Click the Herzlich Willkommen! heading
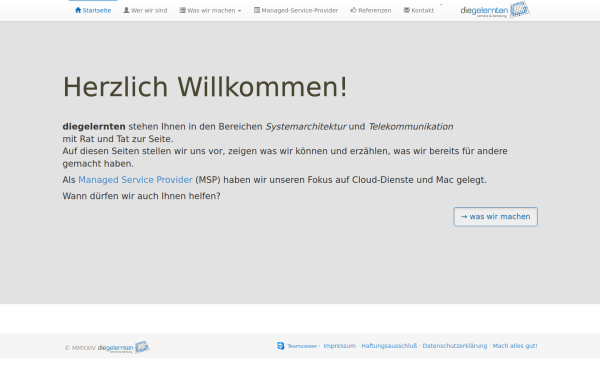This screenshot has width=600, height=375. (x=205, y=87)
